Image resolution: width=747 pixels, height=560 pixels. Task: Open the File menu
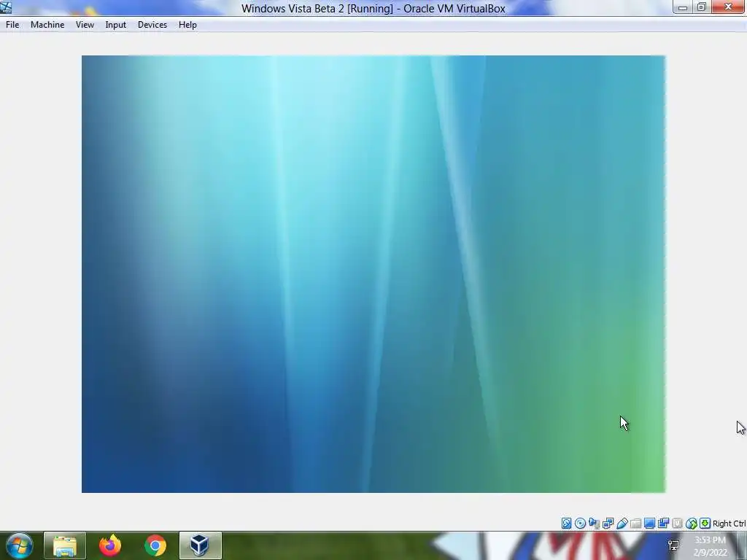click(12, 25)
